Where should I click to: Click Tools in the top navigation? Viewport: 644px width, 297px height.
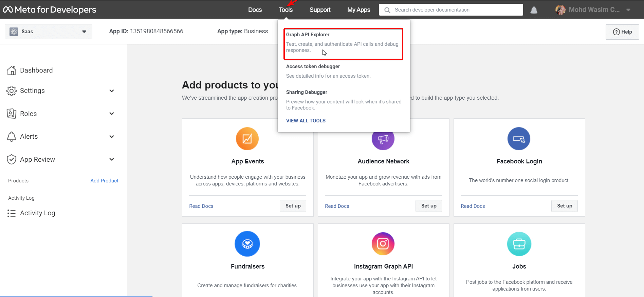(286, 10)
